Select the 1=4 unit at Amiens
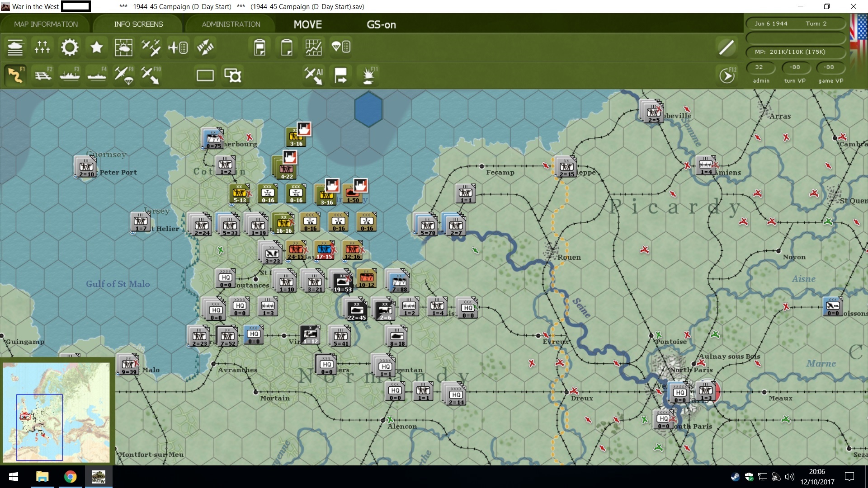Screen dimensions: 868x488 click(x=706, y=165)
